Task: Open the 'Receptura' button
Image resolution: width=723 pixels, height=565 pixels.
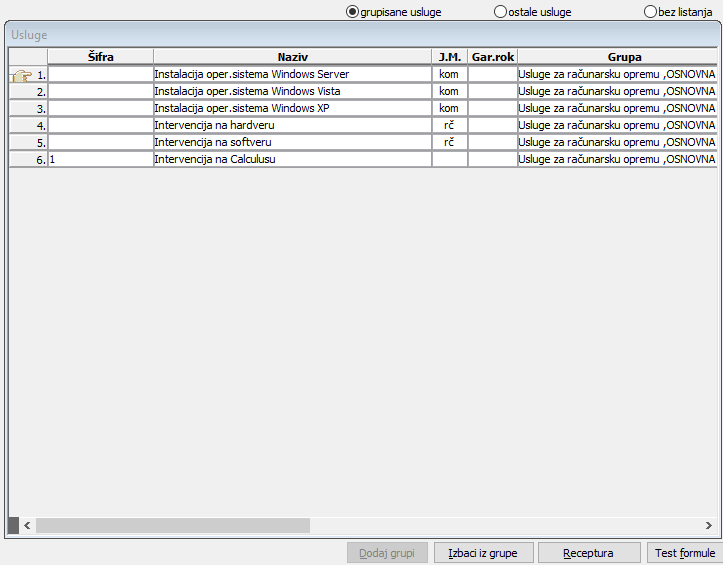Action: click(588, 553)
